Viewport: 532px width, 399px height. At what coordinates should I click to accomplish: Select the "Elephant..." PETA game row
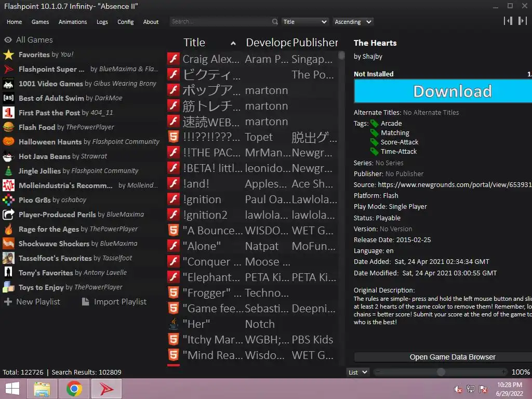pos(252,277)
